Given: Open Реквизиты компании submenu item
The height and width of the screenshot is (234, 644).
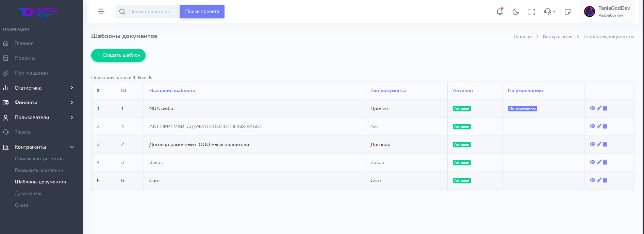Looking at the screenshot, I should [39, 170].
